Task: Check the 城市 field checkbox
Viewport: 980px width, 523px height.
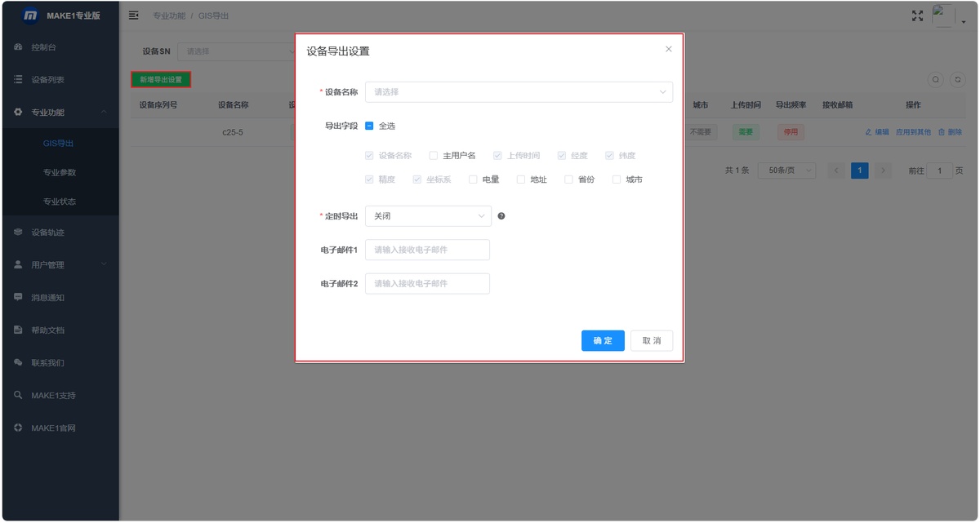Action: pyautogui.click(x=617, y=180)
